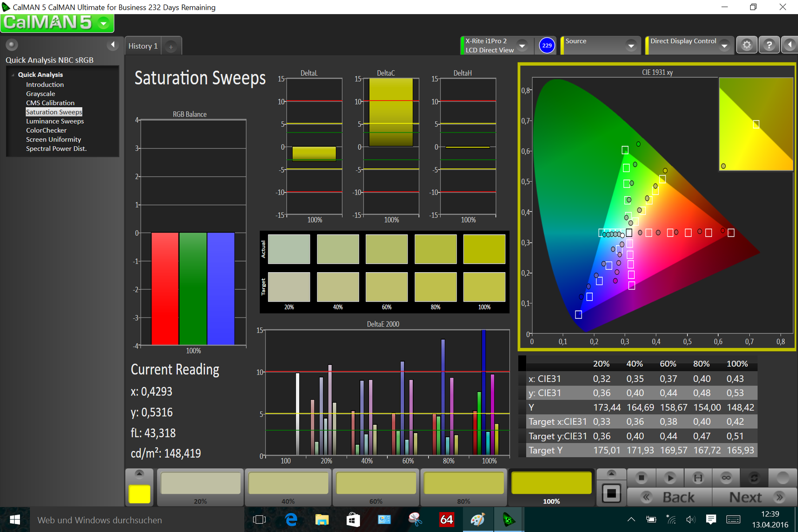Open the Windows Store taskbar icon
The height and width of the screenshot is (532, 798).
tap(353, 520)
